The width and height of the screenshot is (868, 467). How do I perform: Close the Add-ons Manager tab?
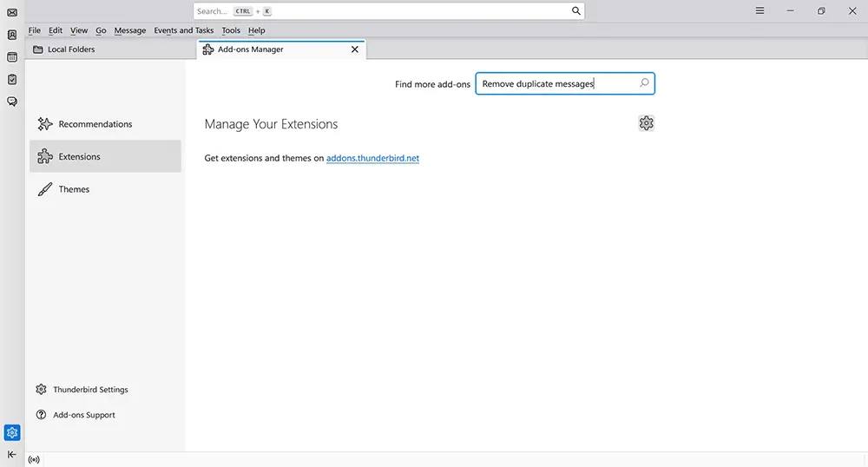coord(355,49)
